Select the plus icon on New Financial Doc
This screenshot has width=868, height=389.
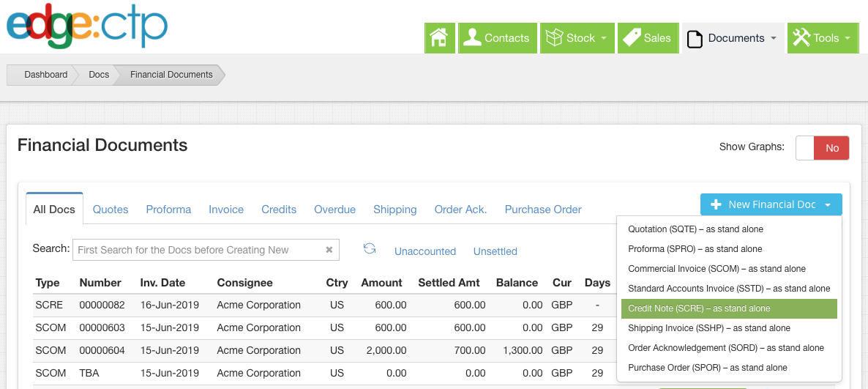(716, 204)
